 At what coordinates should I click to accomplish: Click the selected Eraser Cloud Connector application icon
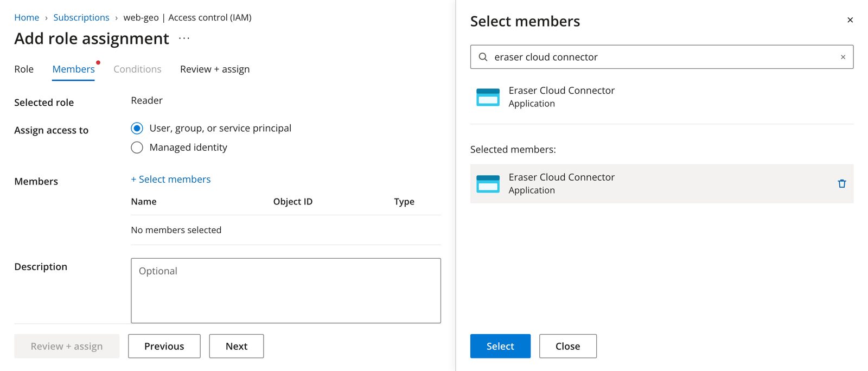[488, 184]
